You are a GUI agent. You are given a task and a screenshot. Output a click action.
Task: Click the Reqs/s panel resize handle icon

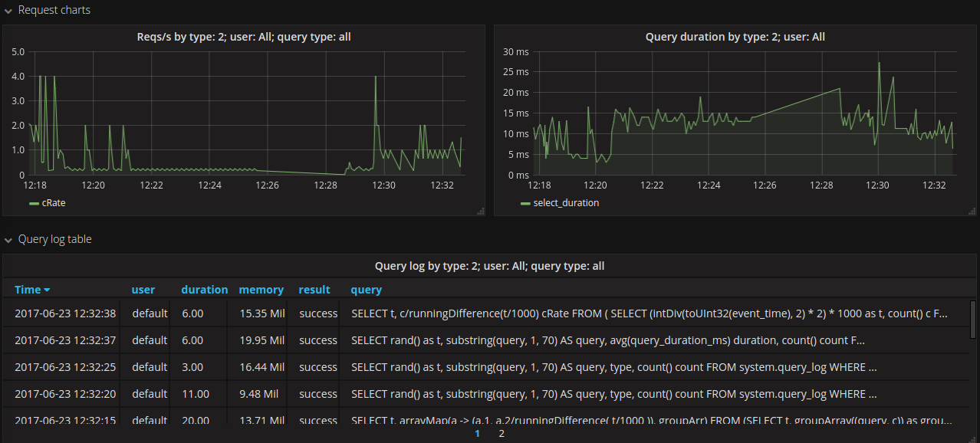481,211
